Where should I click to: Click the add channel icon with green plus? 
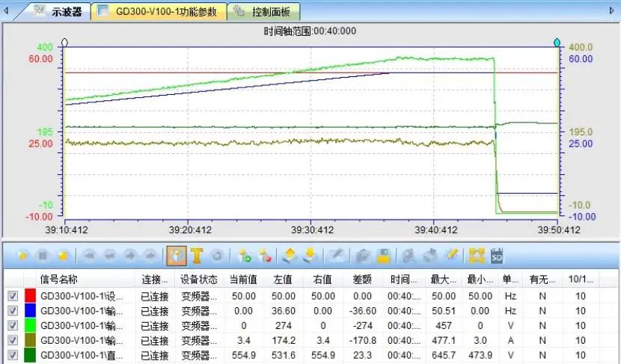244,256
